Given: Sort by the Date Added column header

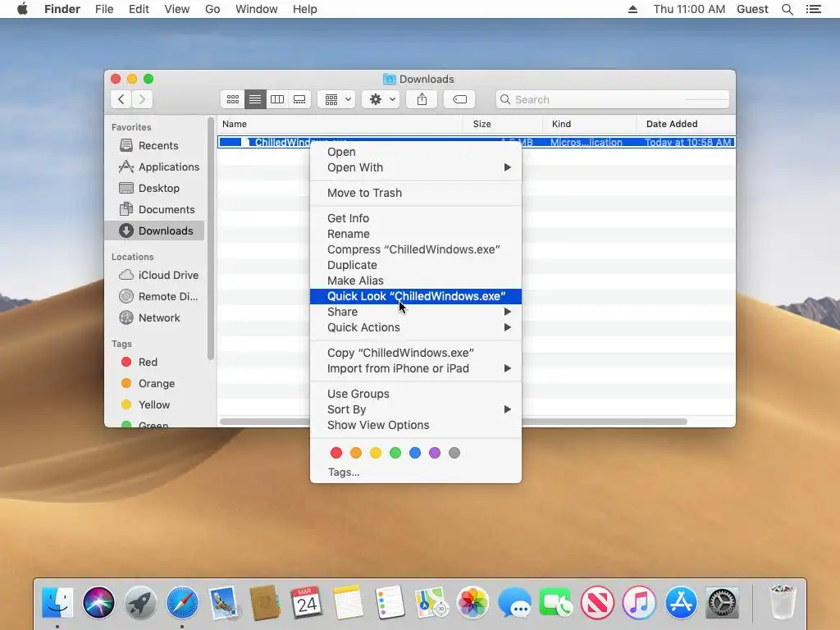Looking at the screenshot, I should pos(686,125).
